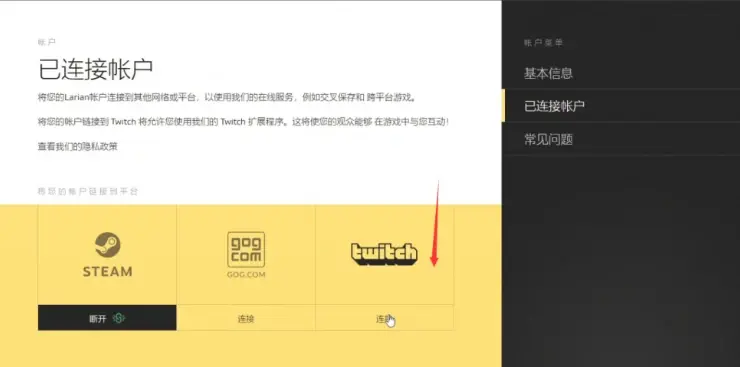Click the GOG.COM caption text
This screenshot has width=740, height=367.
[x=246, y=275]
